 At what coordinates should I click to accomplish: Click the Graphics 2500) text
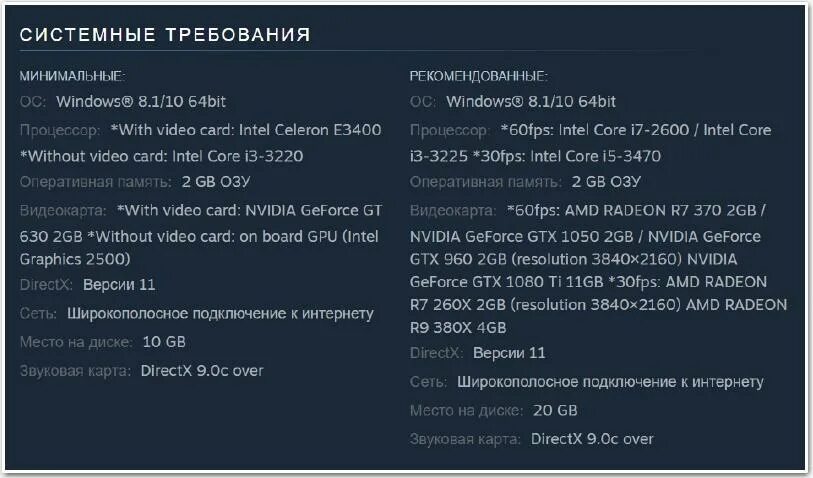(75, 259)
